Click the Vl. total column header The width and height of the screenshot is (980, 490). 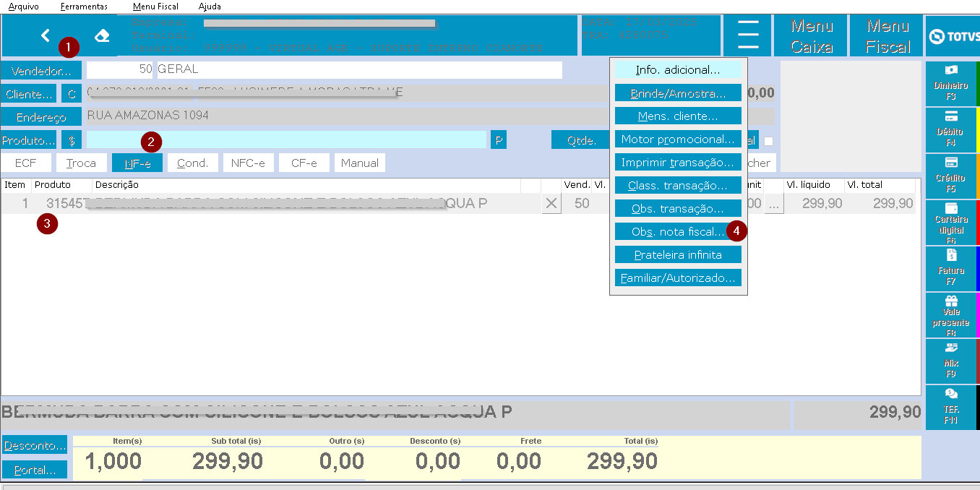[880, 185]
